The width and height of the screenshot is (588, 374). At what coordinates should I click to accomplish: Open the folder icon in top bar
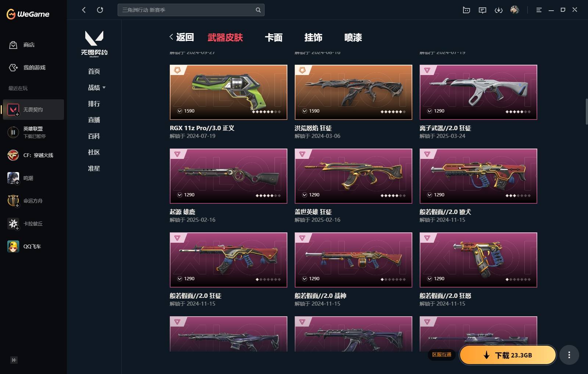pos(466,10)
